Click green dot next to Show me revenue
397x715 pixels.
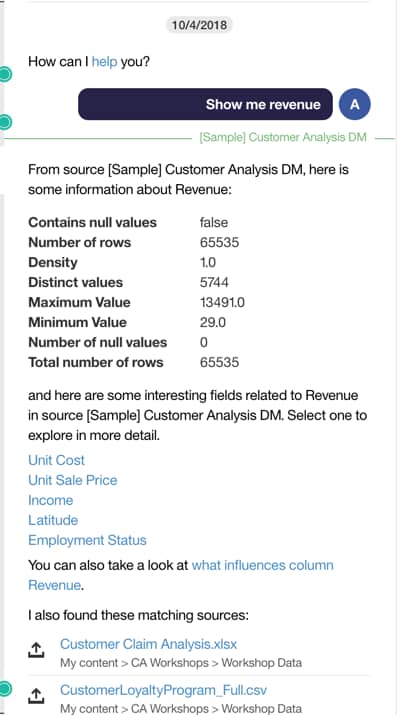click(5, 122)
